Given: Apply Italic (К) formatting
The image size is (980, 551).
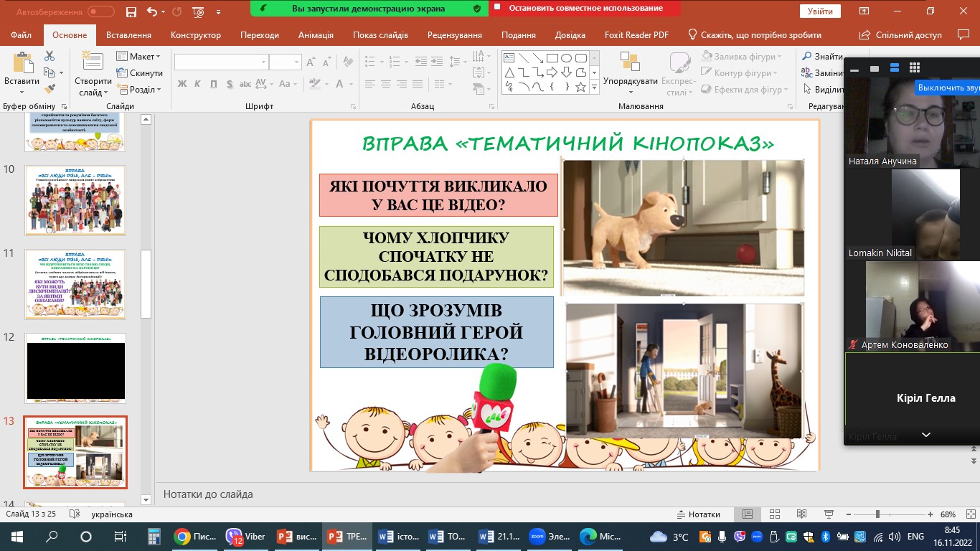Looking at the screenshot, I should [199, 84].
